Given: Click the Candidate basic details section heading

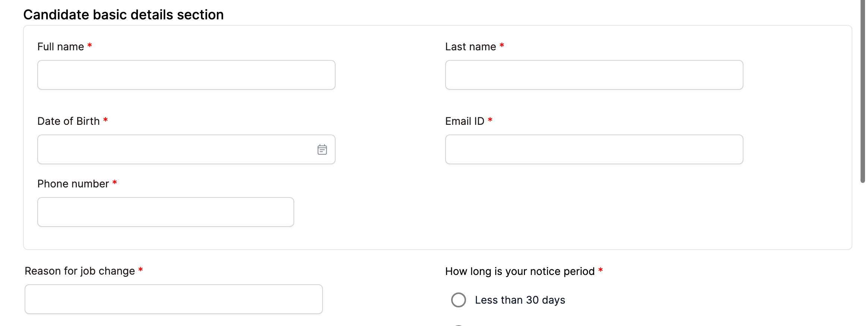Looking at the screenshot, I should (x=123, y=15).
